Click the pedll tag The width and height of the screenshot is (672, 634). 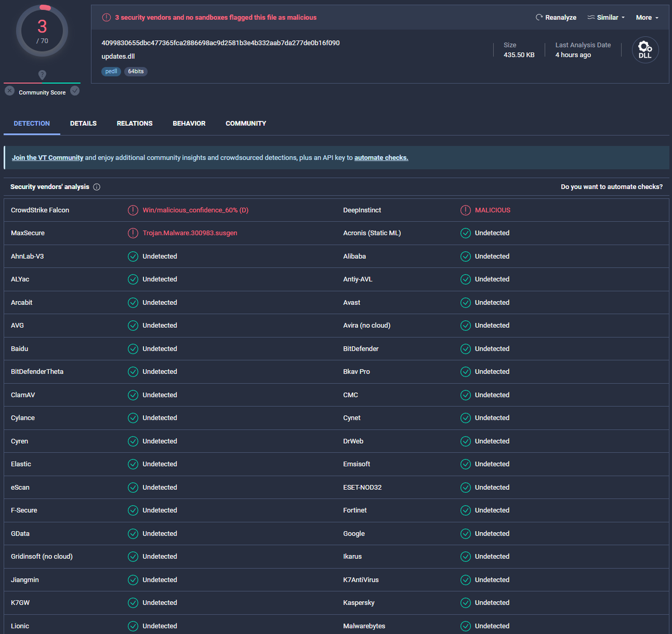click(x=111, y=71)
